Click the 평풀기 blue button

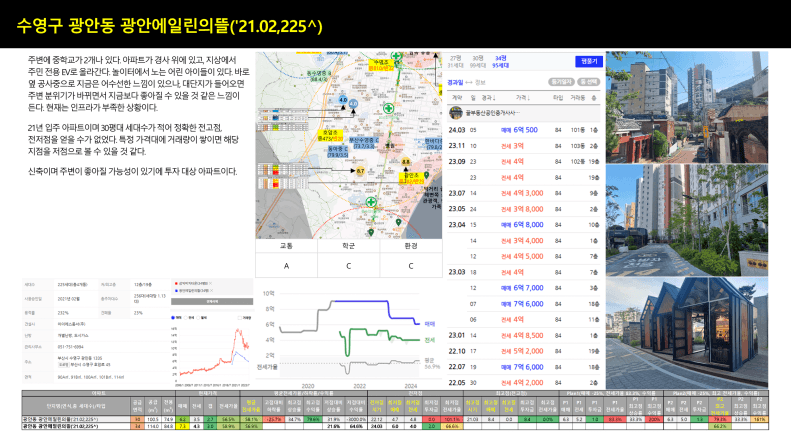click(x=589, y=61)
